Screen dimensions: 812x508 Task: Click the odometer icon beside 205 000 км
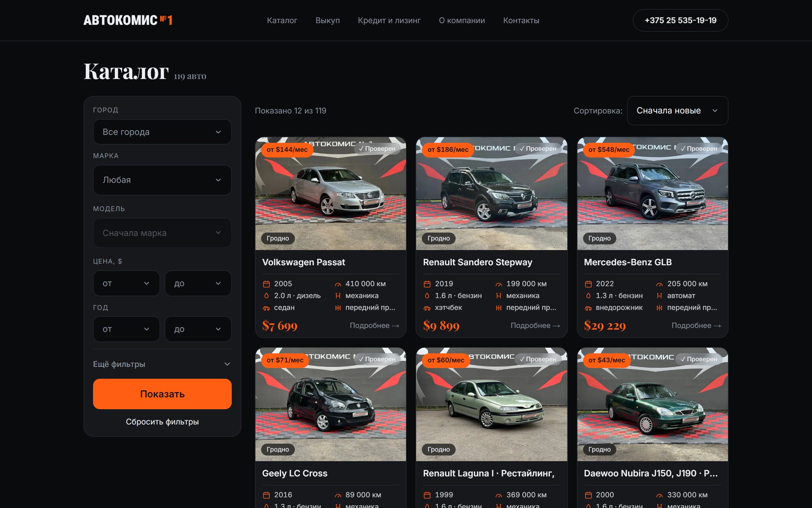pyautogui.click(x=659, y=284)
